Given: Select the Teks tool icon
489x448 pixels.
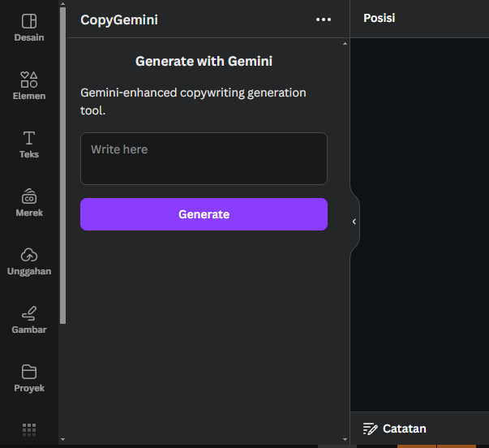Looking at the screenshot, I should point(29,138).
